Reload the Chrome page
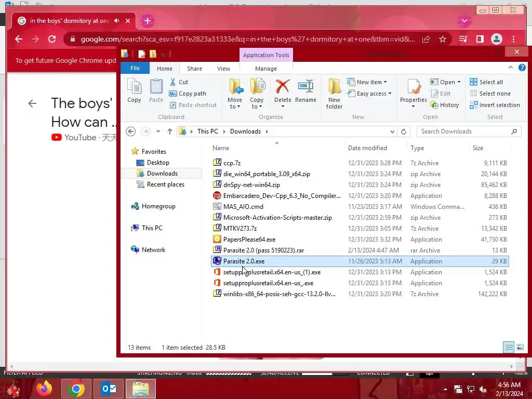Screen dimensions: 532x399 click(52, 39)
